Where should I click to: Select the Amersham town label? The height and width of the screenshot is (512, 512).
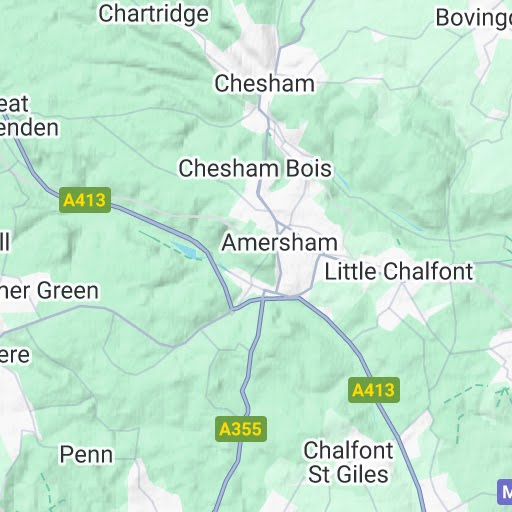point(280,242)
